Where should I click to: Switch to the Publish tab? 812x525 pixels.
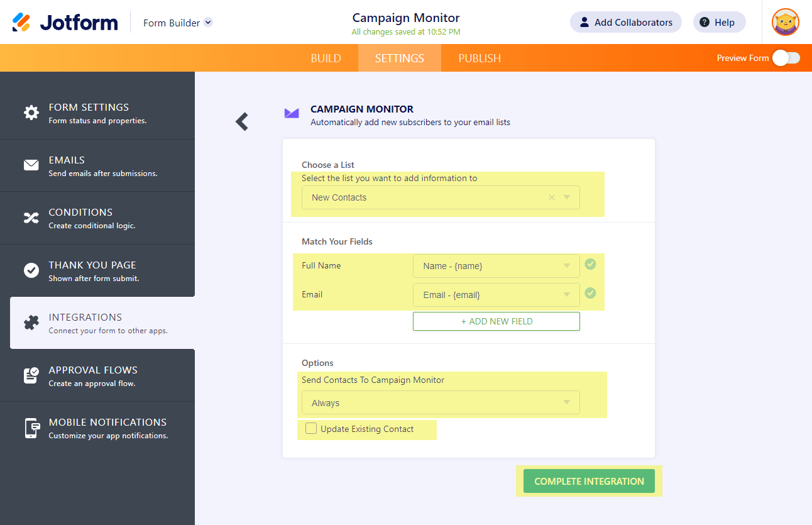pos(480,58)
